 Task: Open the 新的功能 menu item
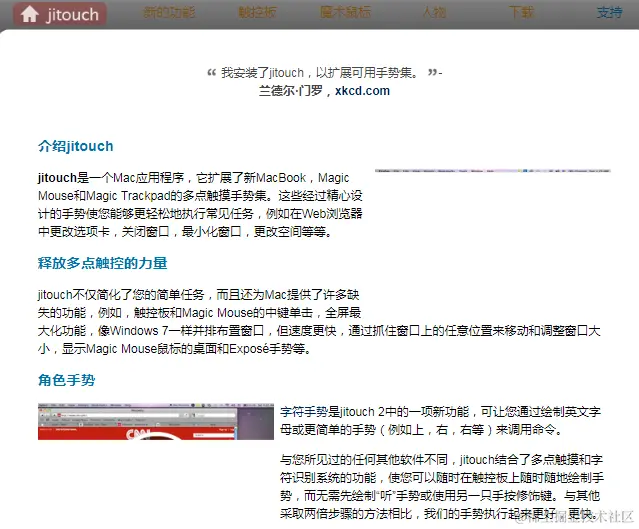tap(169, 12)
